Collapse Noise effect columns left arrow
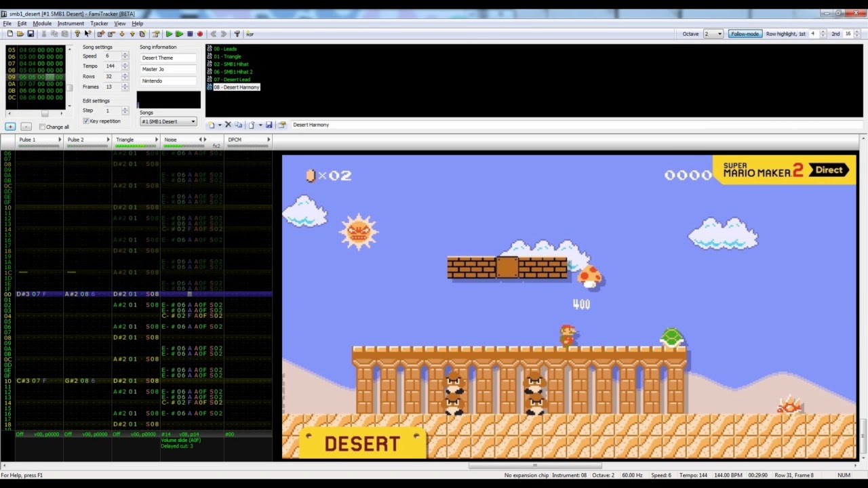The width and height of the screenshot is (868, 488). (x=200, y=140)
